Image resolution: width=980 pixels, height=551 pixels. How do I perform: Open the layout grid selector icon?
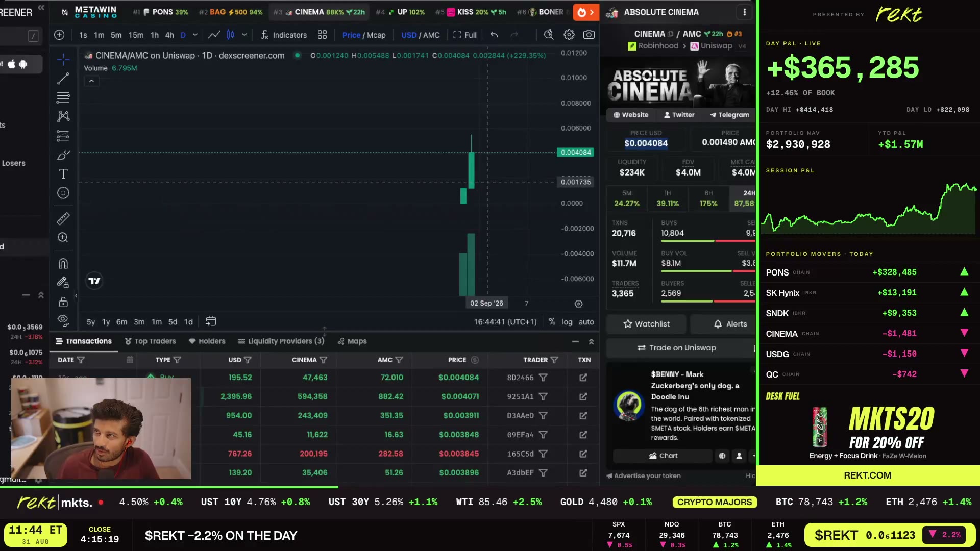click(322, 35)
